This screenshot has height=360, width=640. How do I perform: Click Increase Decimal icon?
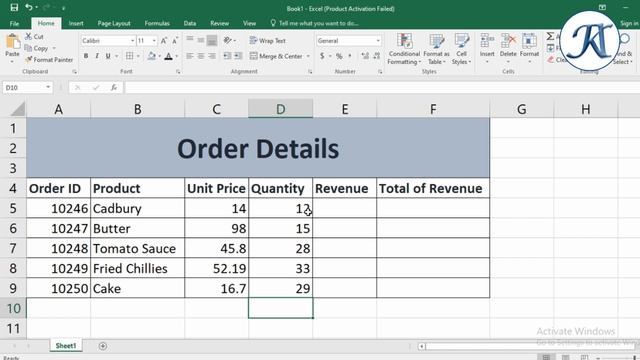[365, 56]
